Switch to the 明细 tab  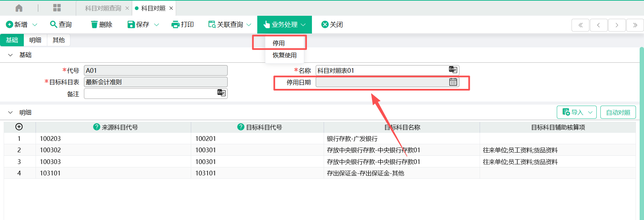[x=35, y=40]
